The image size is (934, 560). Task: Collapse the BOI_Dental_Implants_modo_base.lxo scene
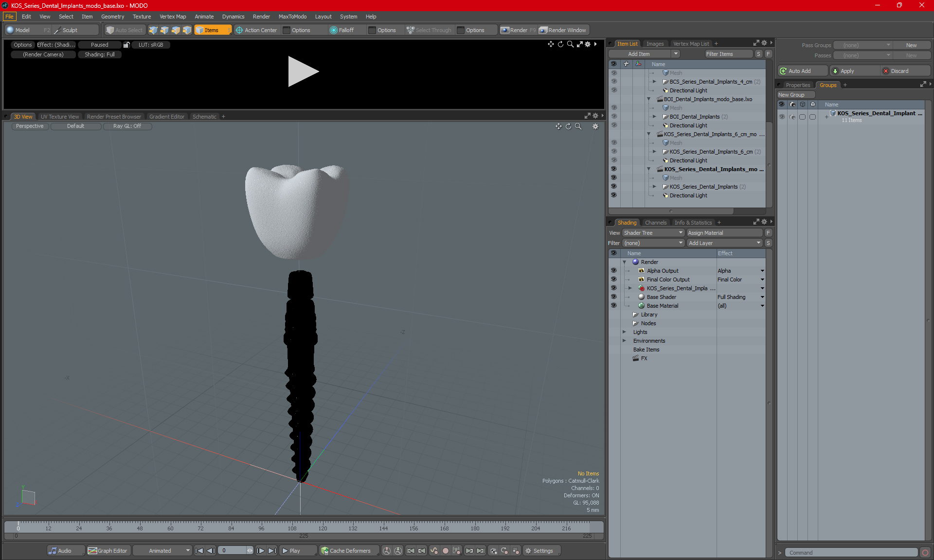[648, 99]
